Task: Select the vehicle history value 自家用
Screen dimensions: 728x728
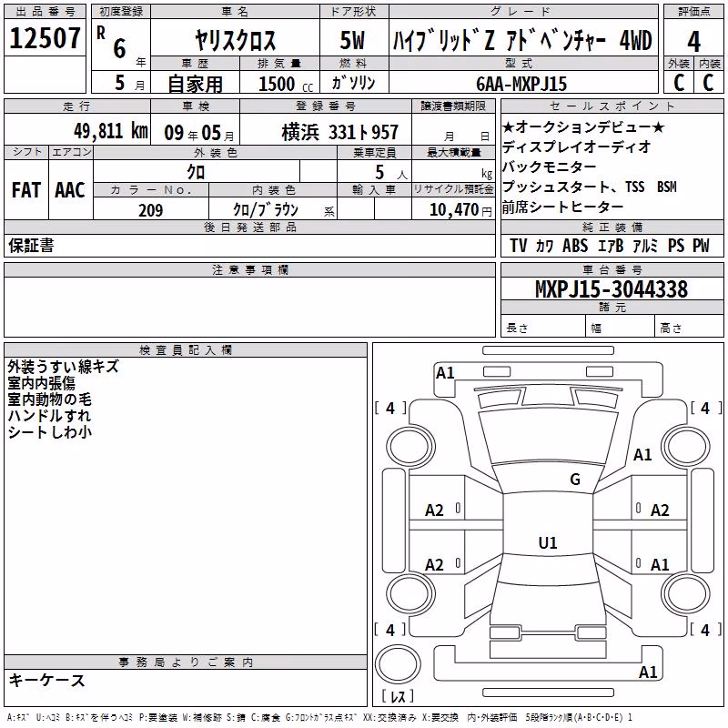Action: (195, 84)
